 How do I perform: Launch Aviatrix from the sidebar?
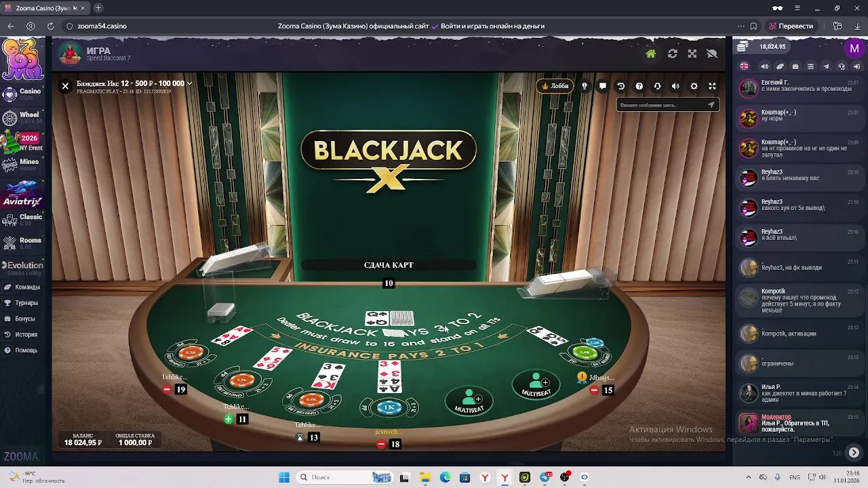22,195
